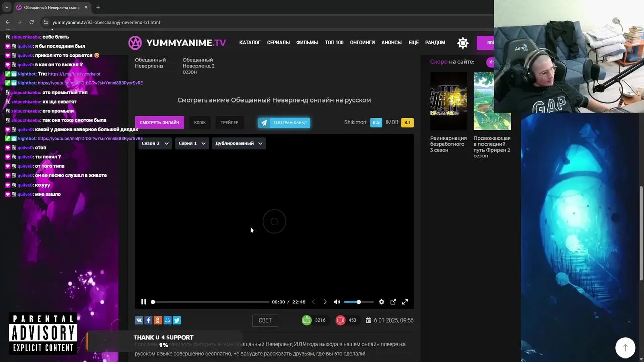Click the browser address bar
The height and width of the screenshot is (362, 644).
pyautogui.click(x=267, y=22)
